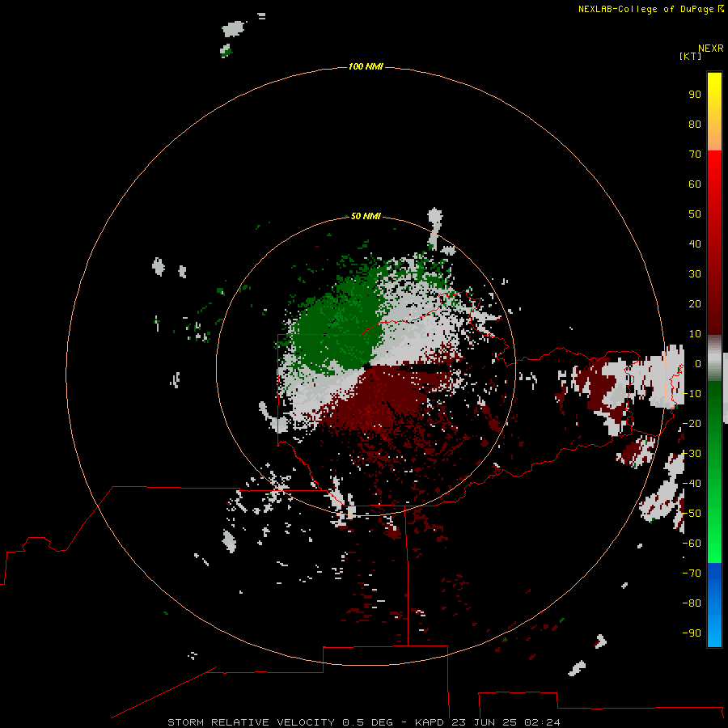This screenshot has width=728, height=728.
Task: Click the 50 value on the velocity scale
Action: click(695, 214)
